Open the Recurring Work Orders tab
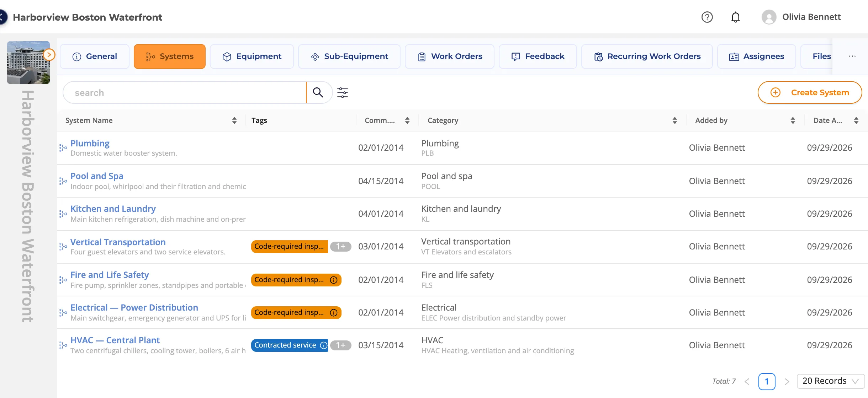 tap(647, 57)
